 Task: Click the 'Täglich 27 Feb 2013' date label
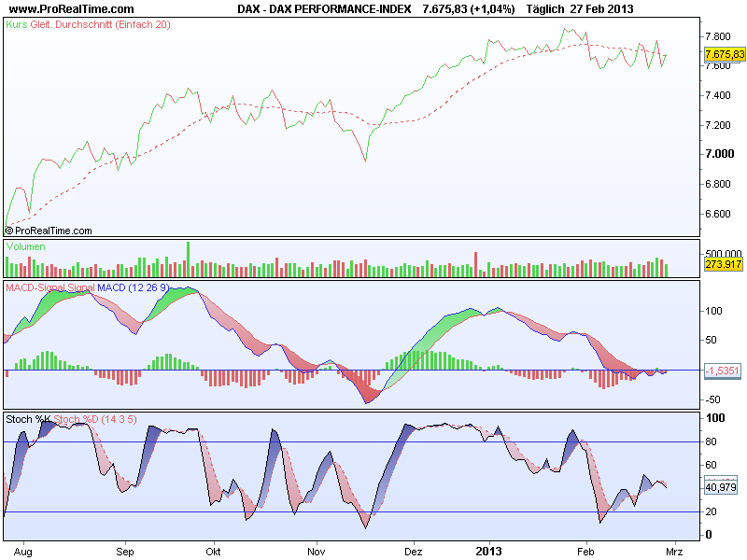click(580, 9)
